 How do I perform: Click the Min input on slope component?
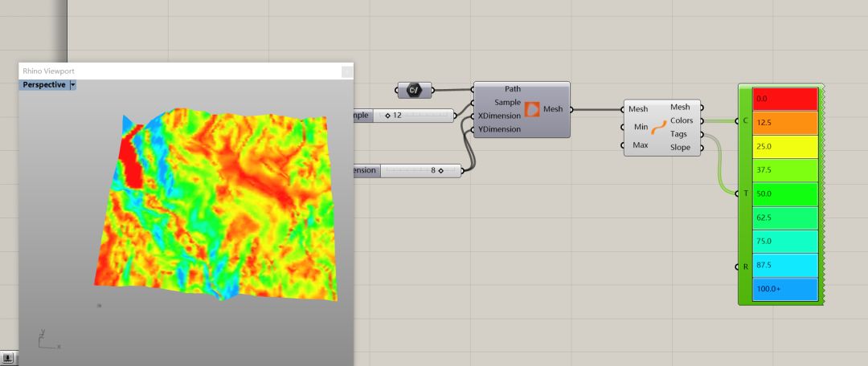click(640, 127)
